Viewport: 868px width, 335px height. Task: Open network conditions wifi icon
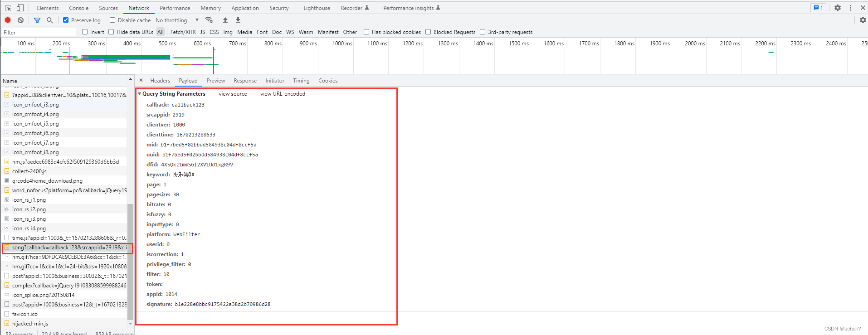pyautogui.click(x=209, y=20)
